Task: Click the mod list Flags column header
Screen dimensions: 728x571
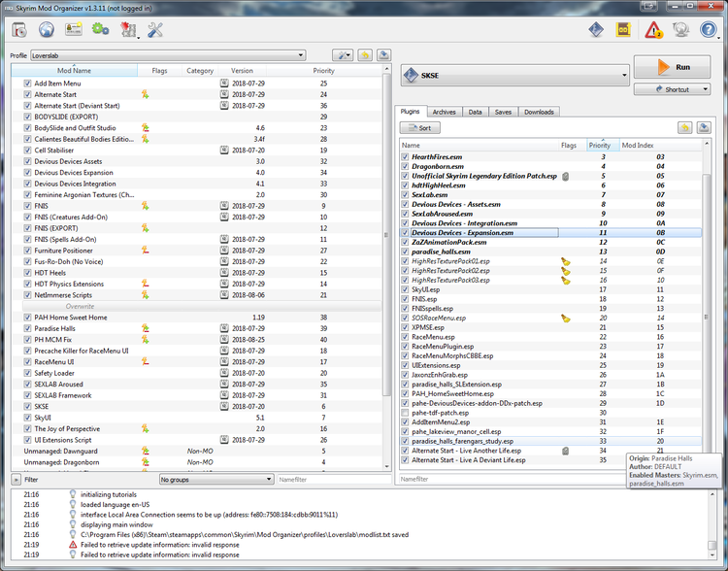Action: [159, 71]
